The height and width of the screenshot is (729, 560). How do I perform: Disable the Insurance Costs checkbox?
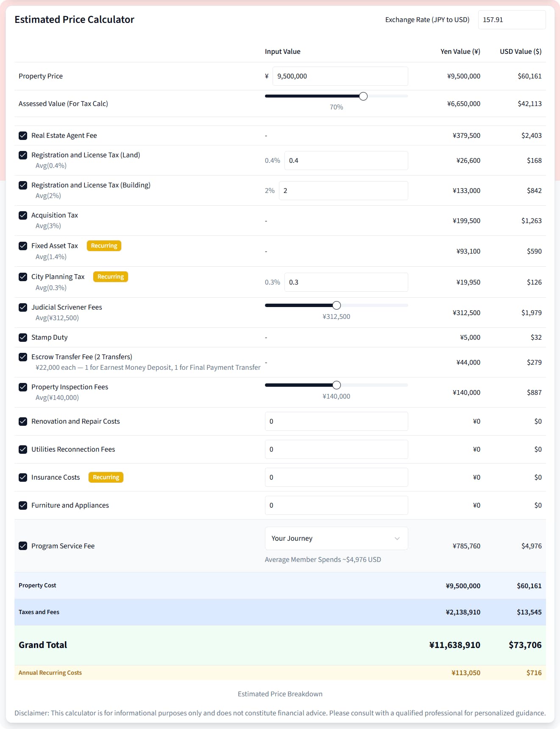click(23, 478)
